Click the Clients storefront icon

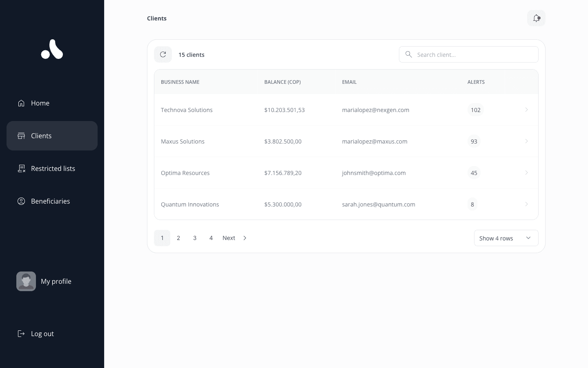(21, 136)
